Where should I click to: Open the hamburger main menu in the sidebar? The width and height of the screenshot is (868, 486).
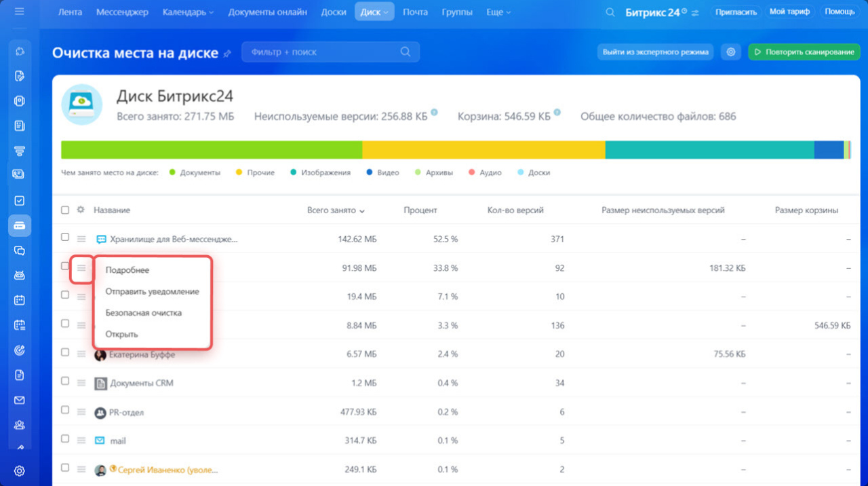19,12
